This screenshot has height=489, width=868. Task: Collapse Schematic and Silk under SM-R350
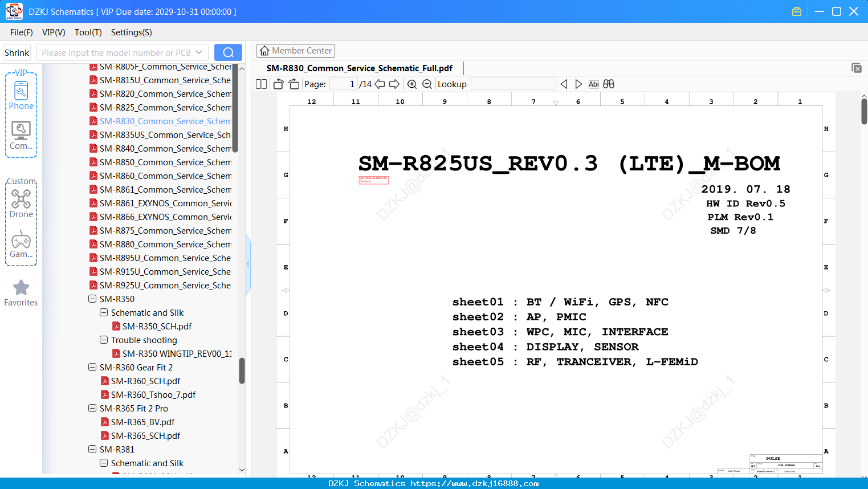pyautogui.click(x=104, y=312)
